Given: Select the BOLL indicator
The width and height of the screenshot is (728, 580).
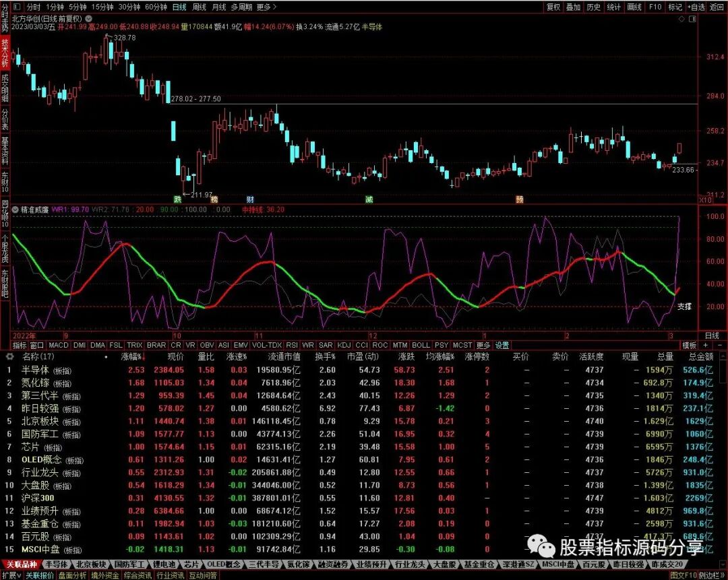Looking at the screenshot, I should coord(421,345).
